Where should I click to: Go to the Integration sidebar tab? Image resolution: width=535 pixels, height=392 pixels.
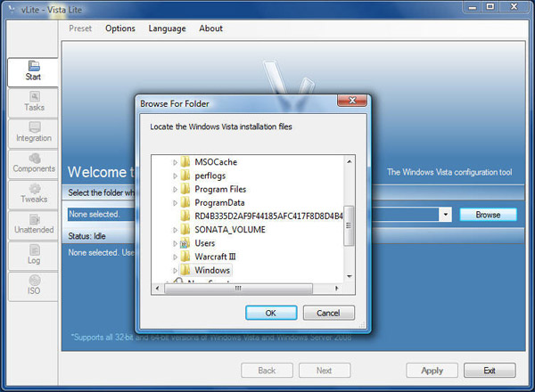[x=33, y=134]
